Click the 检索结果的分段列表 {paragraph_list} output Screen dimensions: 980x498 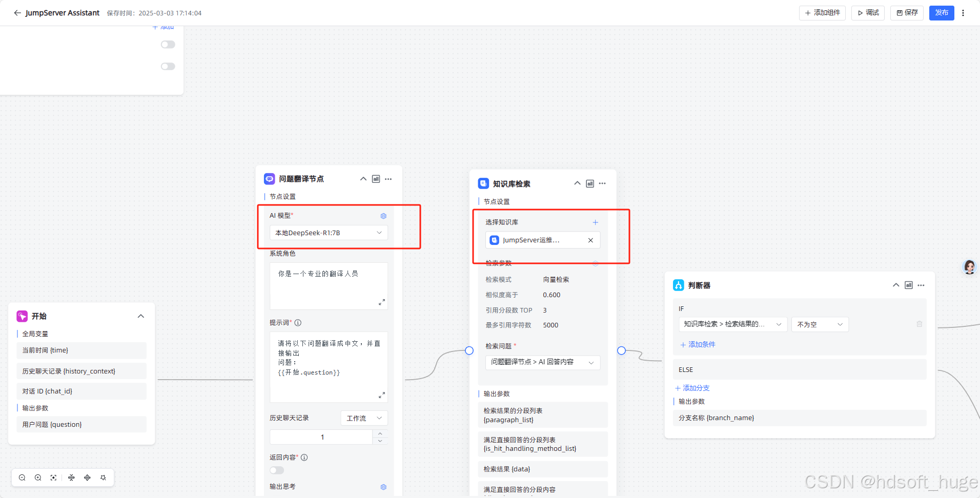[543, 415]
